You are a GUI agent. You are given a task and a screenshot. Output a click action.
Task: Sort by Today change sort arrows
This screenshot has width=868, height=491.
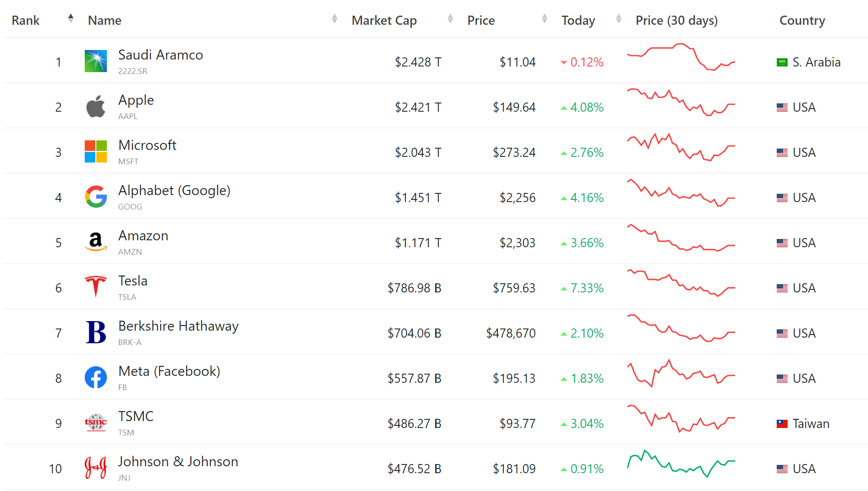point(619,19)
